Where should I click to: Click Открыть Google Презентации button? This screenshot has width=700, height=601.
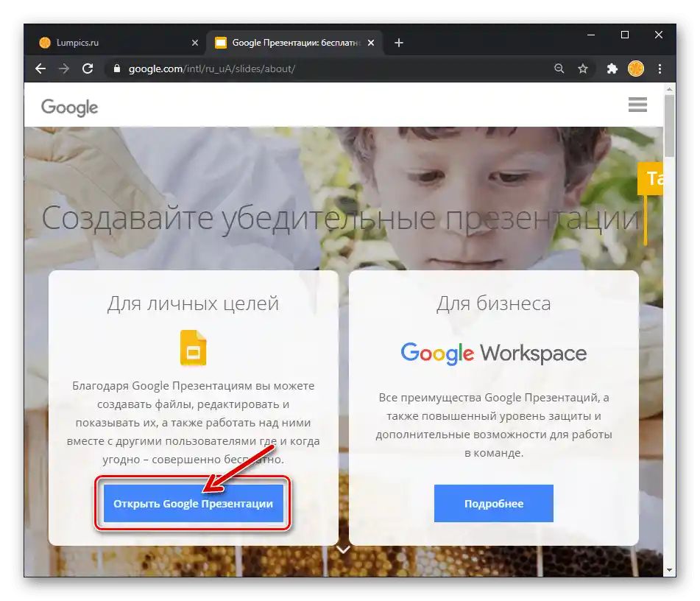pos(194,504)
